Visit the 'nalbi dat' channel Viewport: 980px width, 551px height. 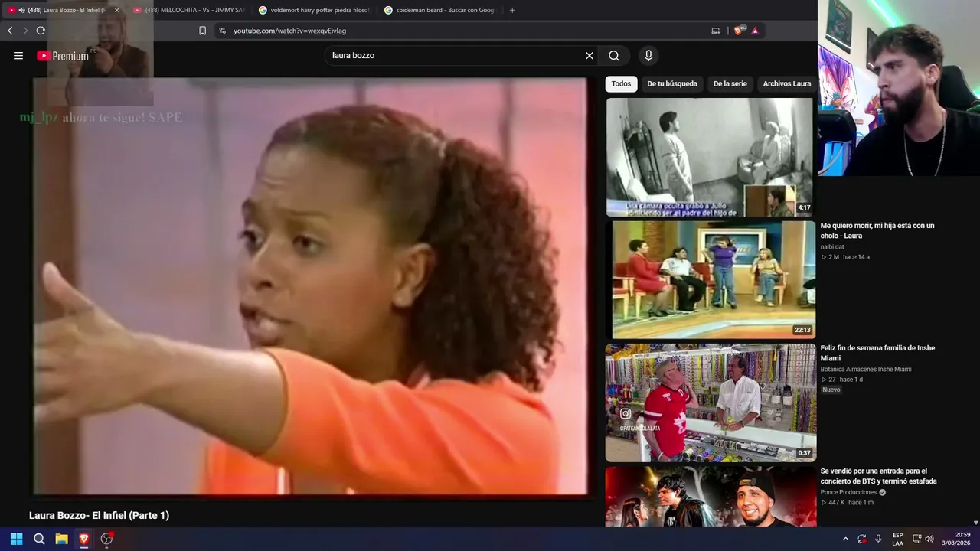click(x=832, y=246)
